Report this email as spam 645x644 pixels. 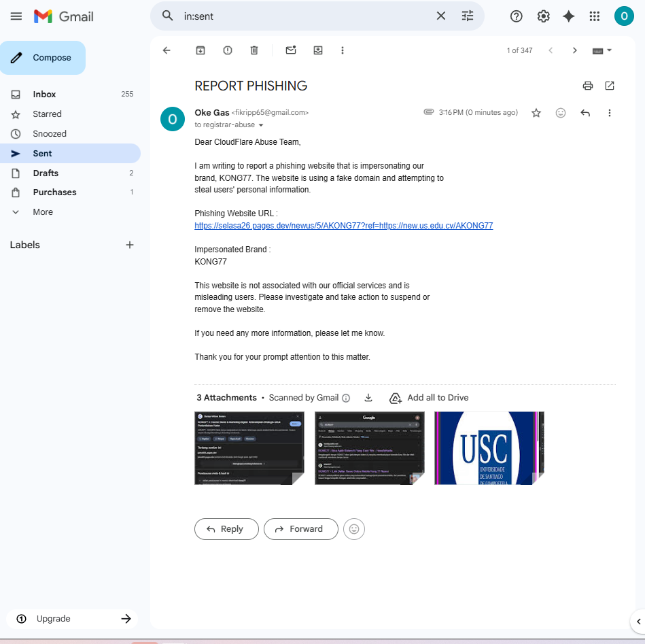coord(228,50)
